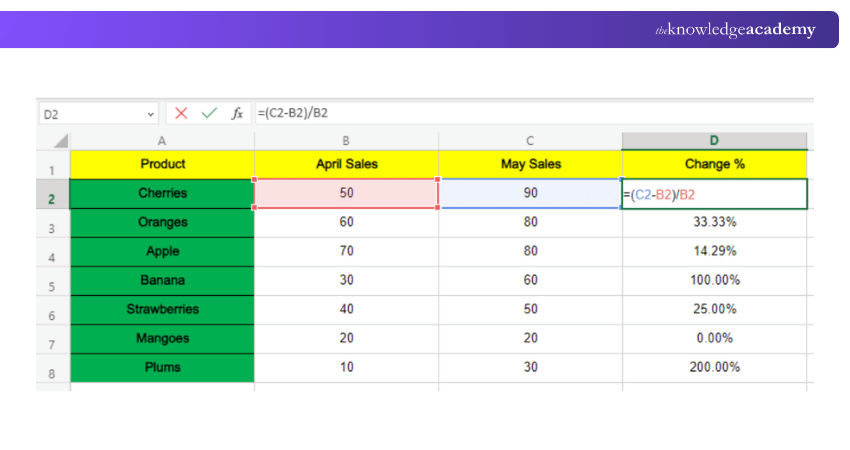Select column A header

[x=162, y=141]
